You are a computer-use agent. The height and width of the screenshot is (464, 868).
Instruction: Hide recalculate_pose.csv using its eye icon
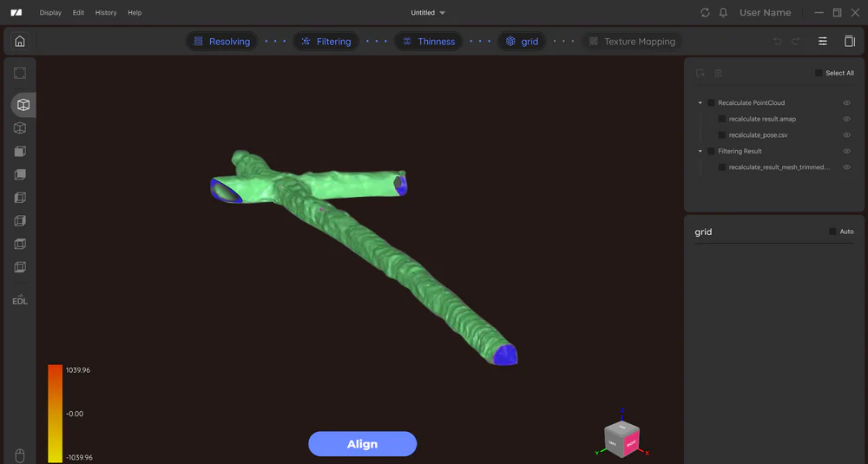846,135
